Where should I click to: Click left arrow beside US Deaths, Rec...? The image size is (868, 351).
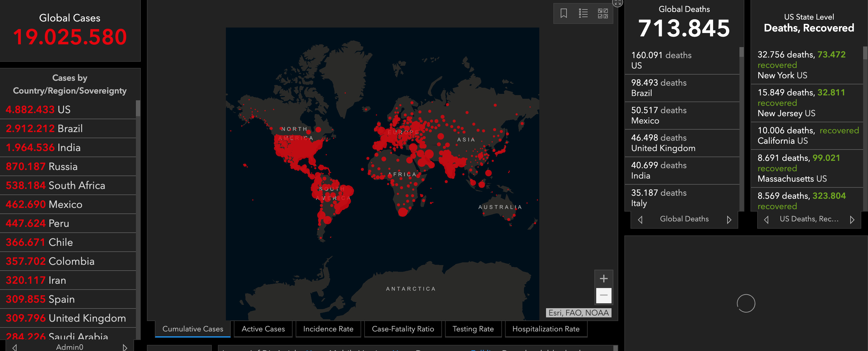[766, 220]
